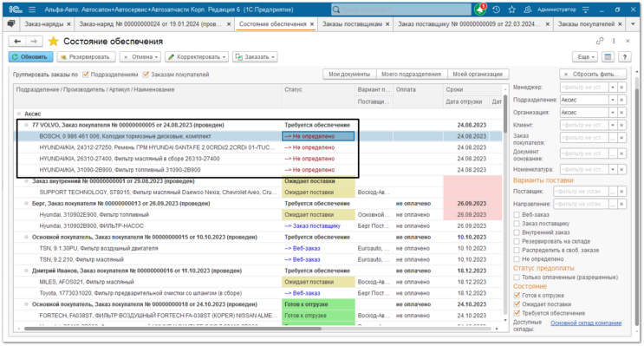Open the Еще dropdown menu
The height and width of the screenshot is (346, 644).
point(586,56)
